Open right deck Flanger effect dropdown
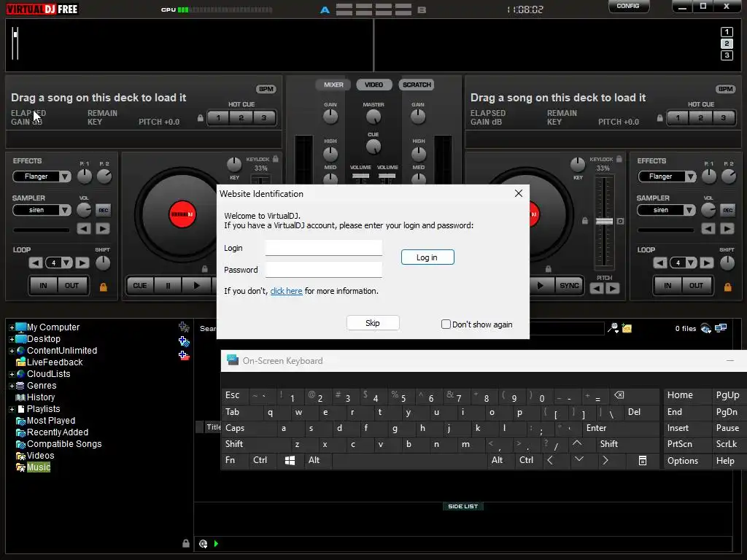The image size is (747, 560). click(690, 176)
